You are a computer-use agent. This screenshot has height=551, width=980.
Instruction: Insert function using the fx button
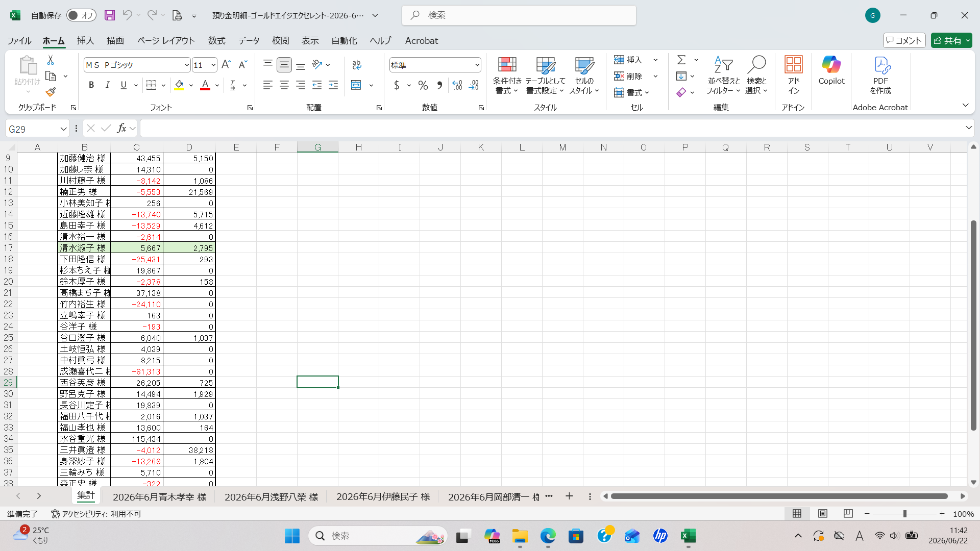[121, 129]
